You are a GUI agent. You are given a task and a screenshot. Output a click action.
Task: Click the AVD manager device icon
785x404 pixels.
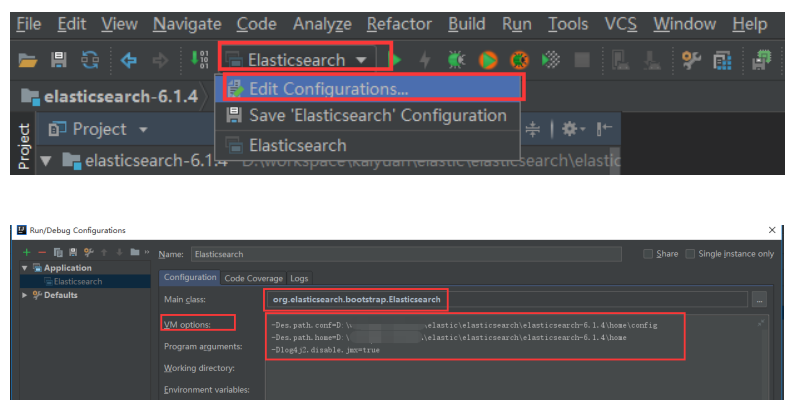(x=620, y=61)
